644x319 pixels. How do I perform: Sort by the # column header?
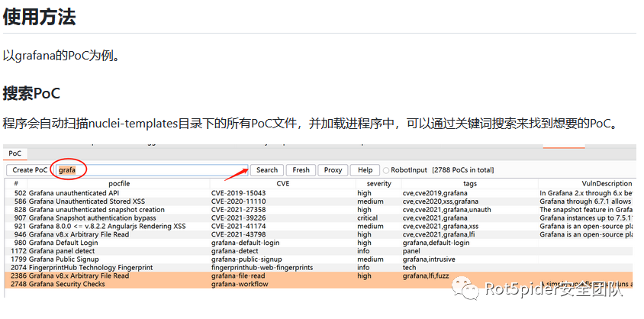click(15, 183)
